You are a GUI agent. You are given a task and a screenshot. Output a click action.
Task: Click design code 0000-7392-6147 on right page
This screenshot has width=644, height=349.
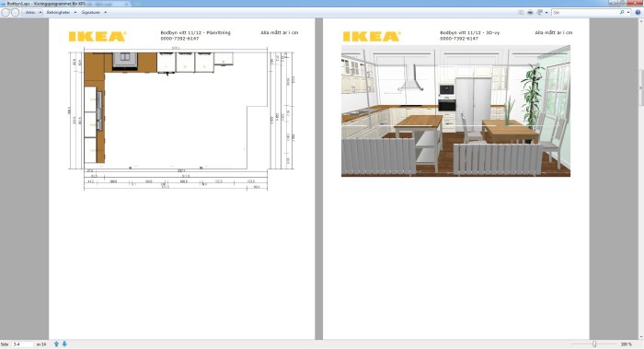459,39
